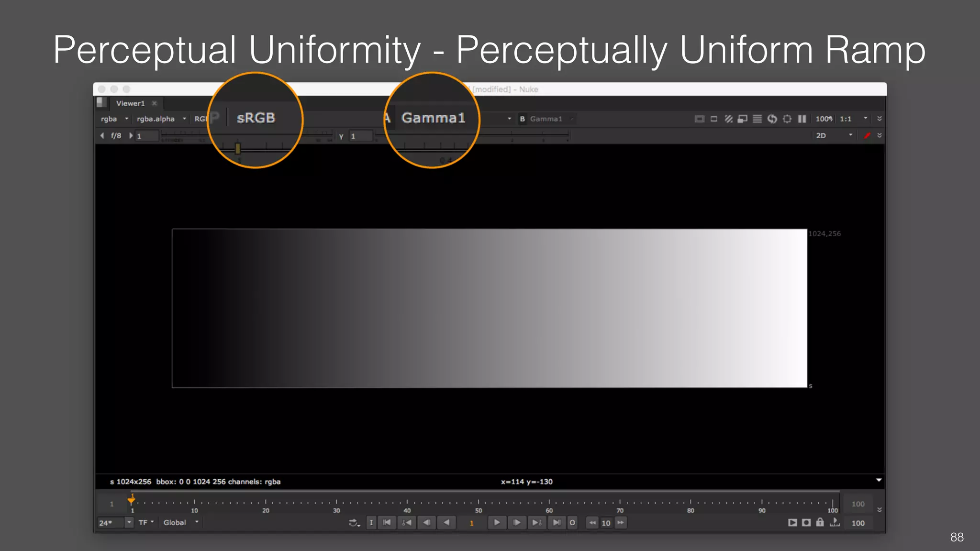This screenshot has width=980, height=551.
Task: Play backward
Action: click(x=446, y=523)
